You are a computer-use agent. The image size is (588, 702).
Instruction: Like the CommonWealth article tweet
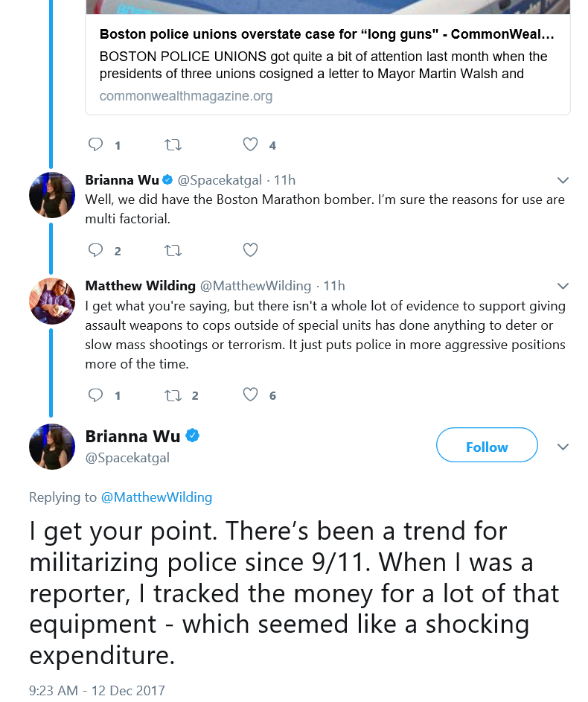[x=250, y=144]
